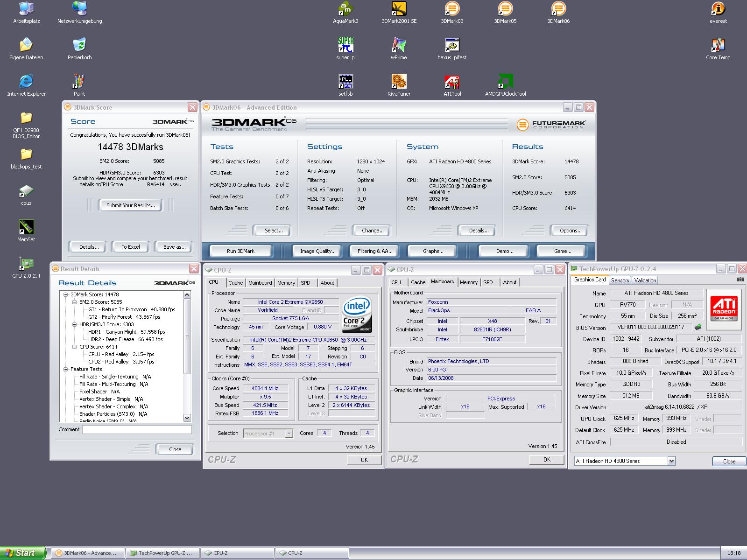This screenshot has width=747, height=560.
Task: Open Filtering & AA... settings
Action: (x=375, y=251)
